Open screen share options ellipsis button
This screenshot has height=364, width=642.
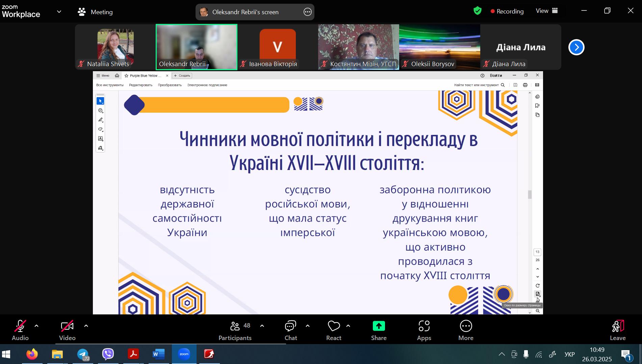[307, 12]
